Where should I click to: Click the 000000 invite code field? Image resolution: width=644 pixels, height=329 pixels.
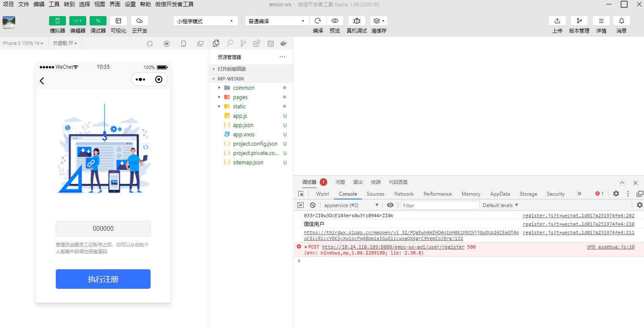[103, 228]
